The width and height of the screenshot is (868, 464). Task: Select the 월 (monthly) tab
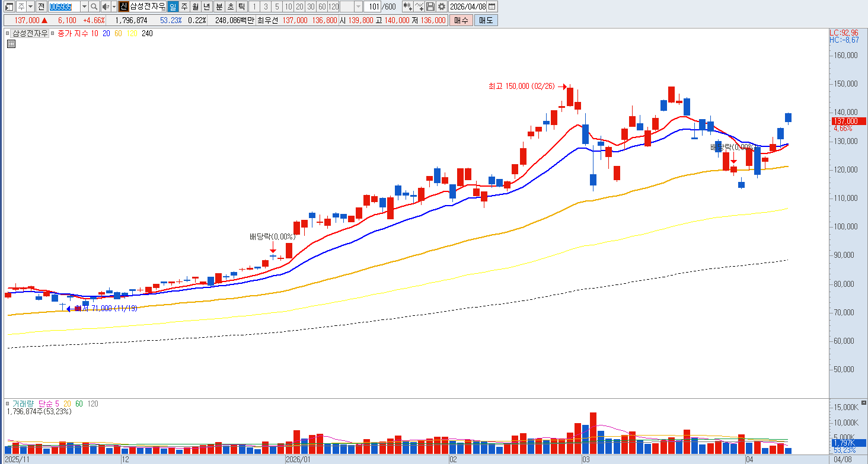(196, 7)
